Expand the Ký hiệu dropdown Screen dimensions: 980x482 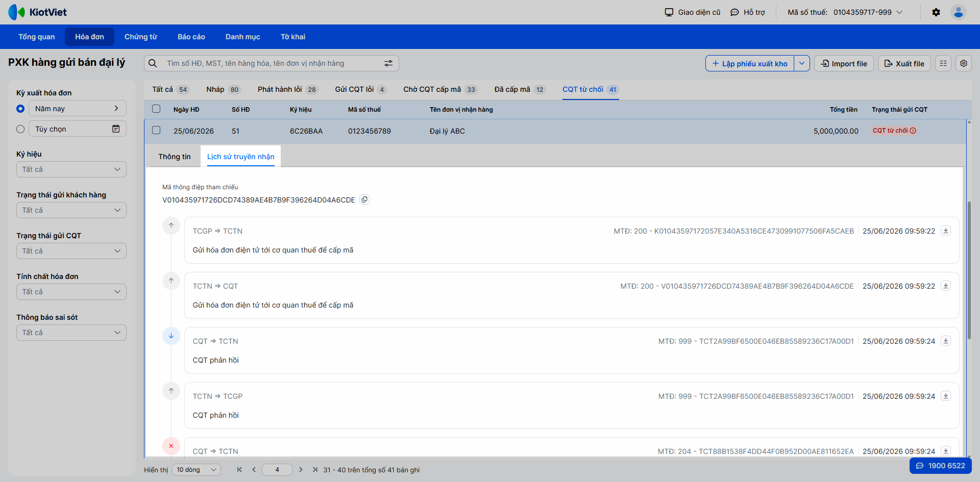coord(71,169)
